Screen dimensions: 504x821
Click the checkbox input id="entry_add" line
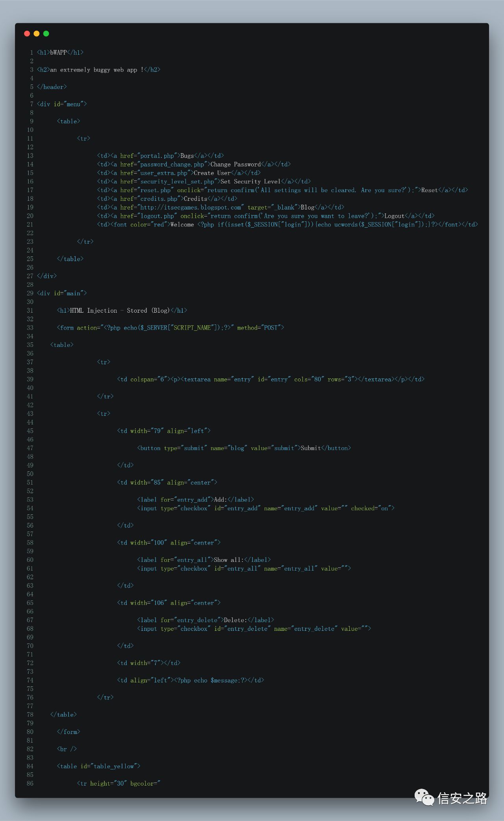tap(266, 508)
